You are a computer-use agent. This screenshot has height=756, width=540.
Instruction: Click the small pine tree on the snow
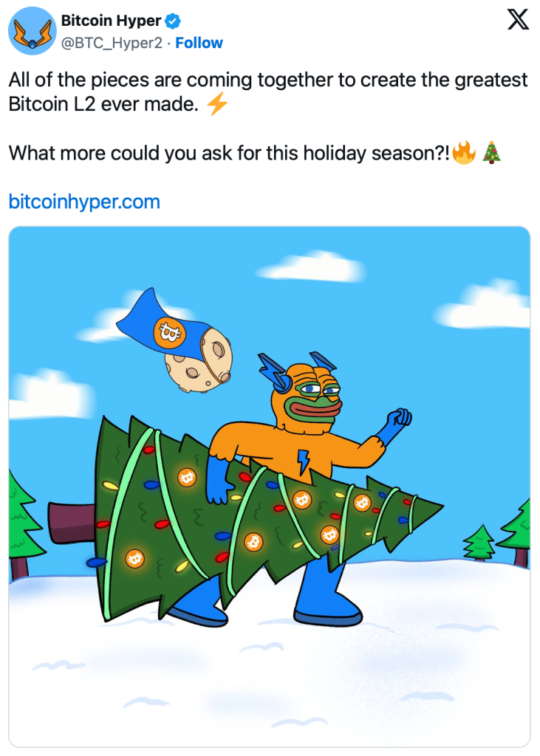[479, 542]
